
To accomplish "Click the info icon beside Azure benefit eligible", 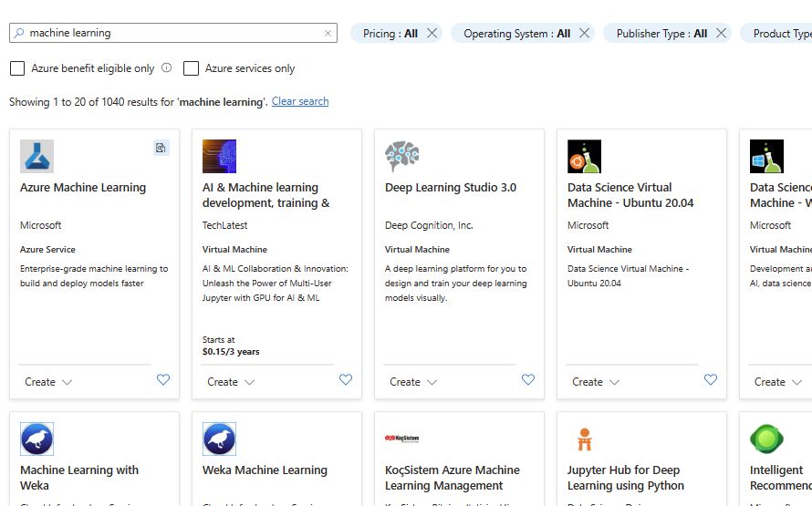I will click(167, 67).
